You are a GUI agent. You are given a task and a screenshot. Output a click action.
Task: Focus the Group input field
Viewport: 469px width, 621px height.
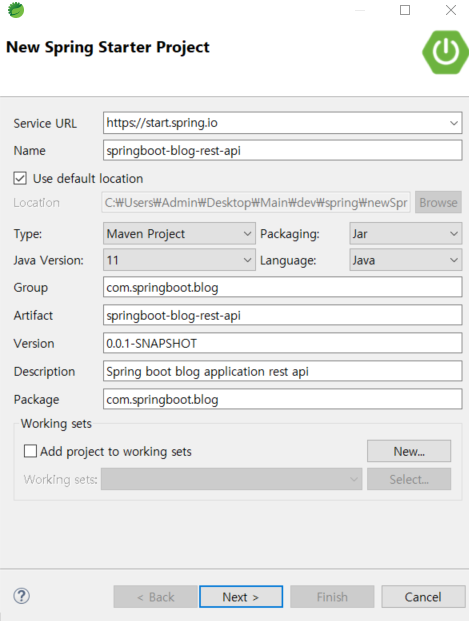click(x=282, y=287)
